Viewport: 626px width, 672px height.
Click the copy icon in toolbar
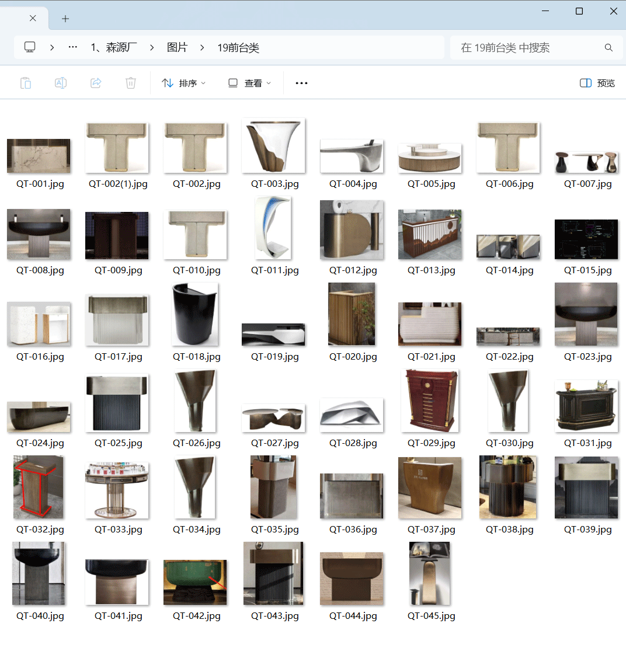point(26,83)
